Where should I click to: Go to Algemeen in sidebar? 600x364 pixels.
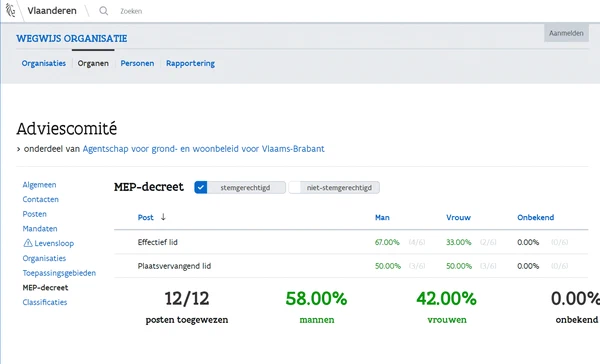point(39,184)
